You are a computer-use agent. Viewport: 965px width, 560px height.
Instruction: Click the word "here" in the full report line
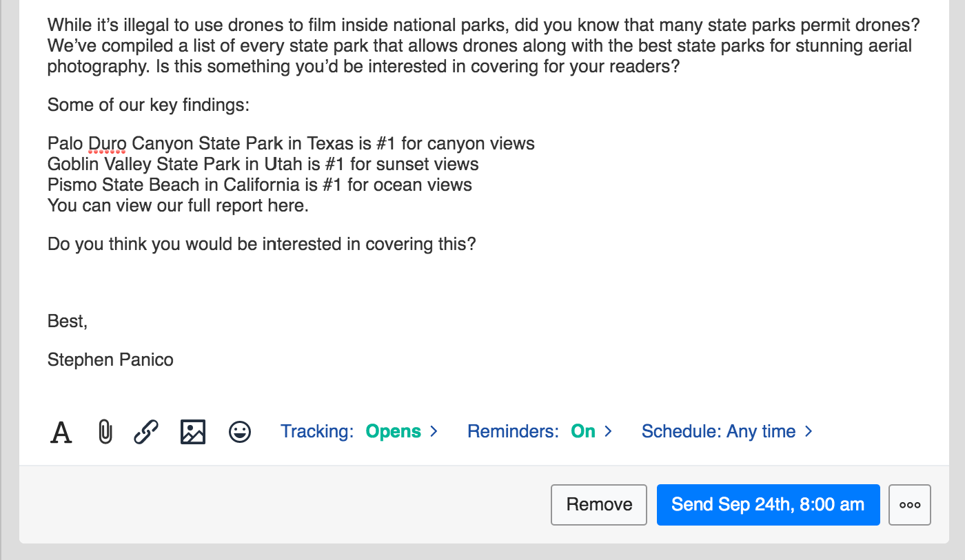pos(286,206)
